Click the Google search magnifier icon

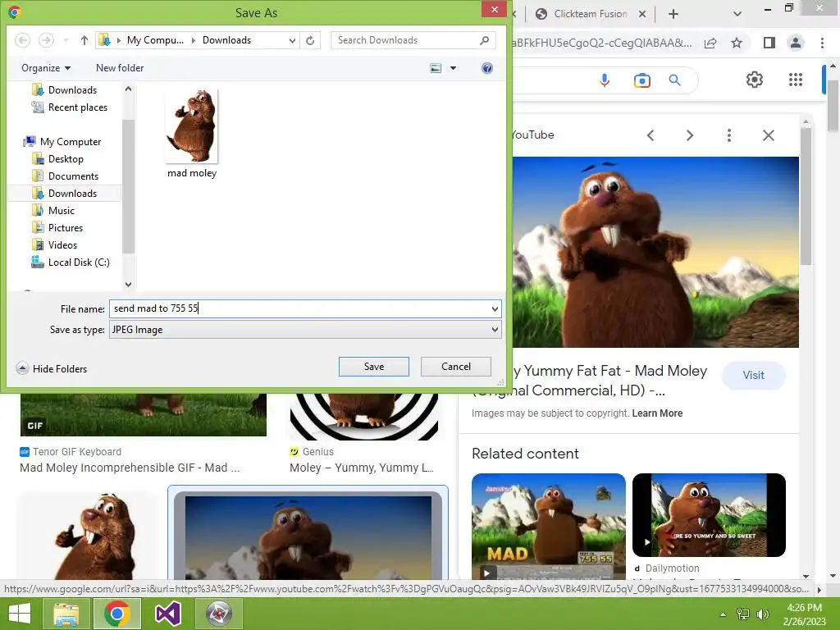coord(674,80)
